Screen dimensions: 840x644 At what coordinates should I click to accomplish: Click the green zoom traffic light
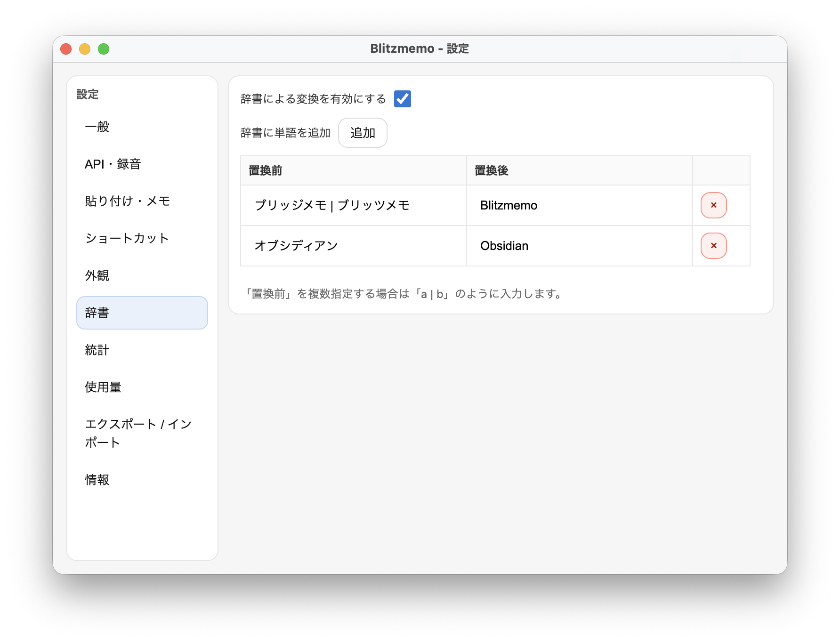coord(103,48)
